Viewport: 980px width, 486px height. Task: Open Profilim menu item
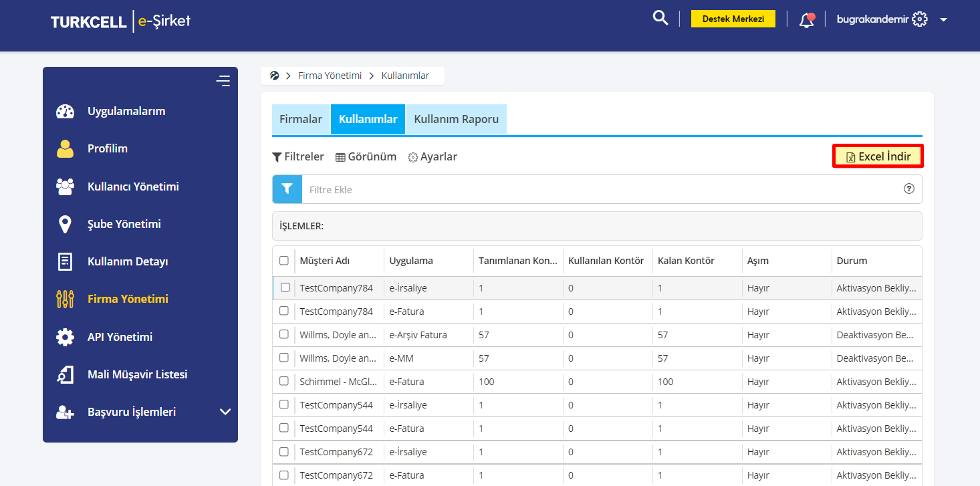pyautogui.click(x=108, y=148)
